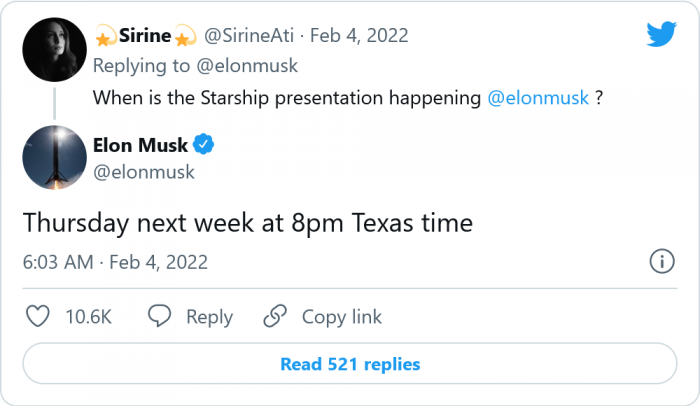This screenshot has height=406, width=700.
Task: Click the @elonmusk mention in Sirine's question
Action: [x=536, y=99]
